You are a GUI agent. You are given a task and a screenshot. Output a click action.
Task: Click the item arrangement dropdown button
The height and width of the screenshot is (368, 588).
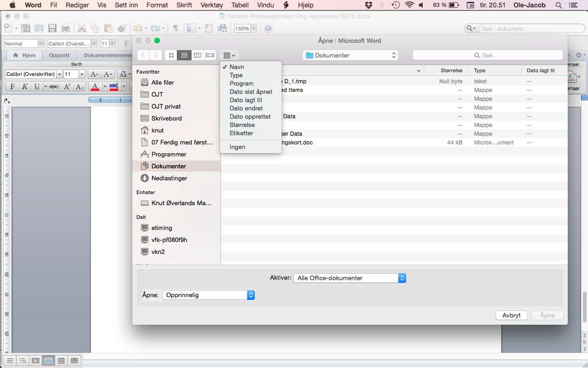point(229,55)
